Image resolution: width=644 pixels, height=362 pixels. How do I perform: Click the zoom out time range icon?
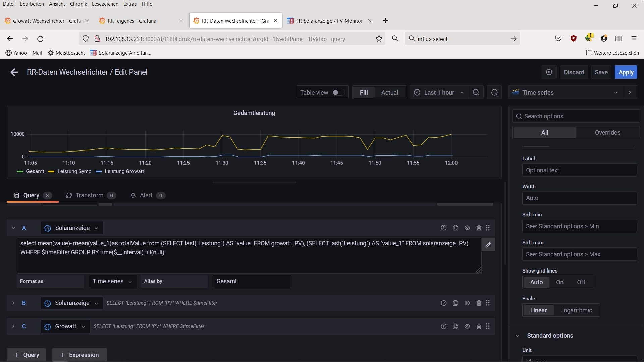pos(476,92)
